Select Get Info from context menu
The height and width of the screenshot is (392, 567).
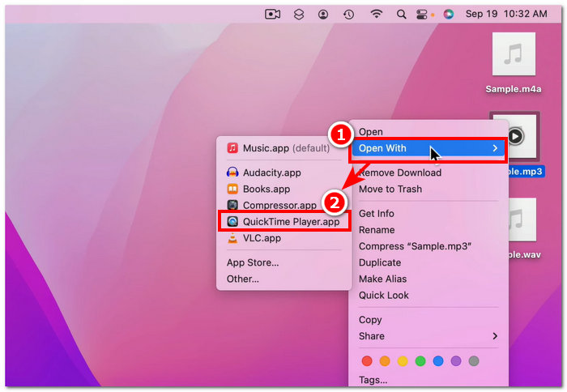377,214
